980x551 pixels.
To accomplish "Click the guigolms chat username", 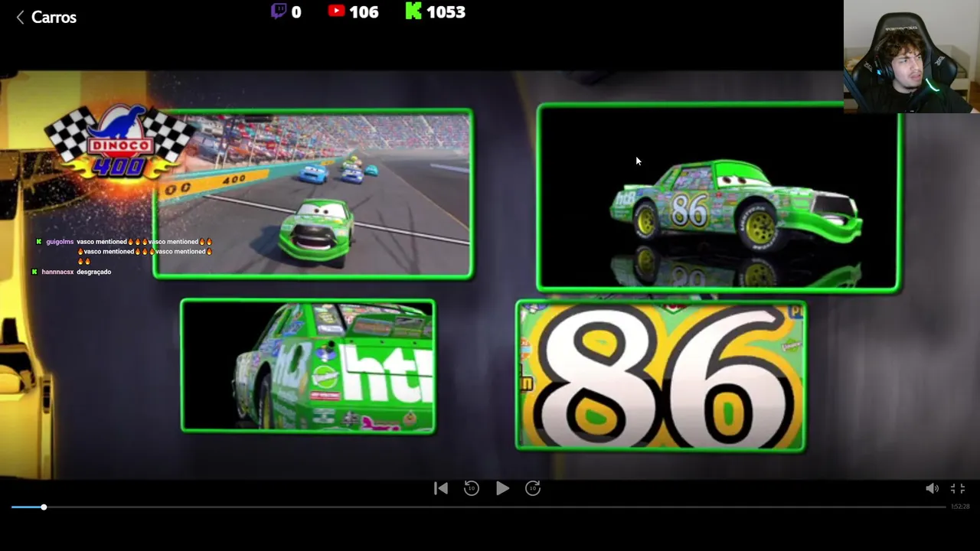I will [60, 242].
